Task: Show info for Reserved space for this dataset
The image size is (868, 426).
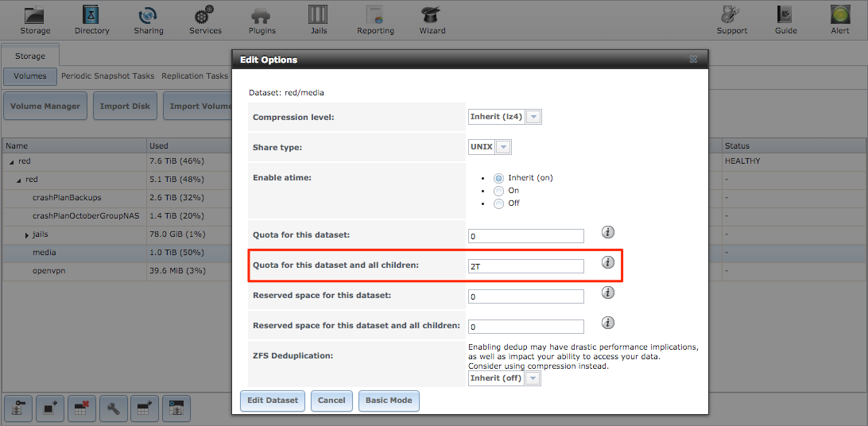Action: 608,292
